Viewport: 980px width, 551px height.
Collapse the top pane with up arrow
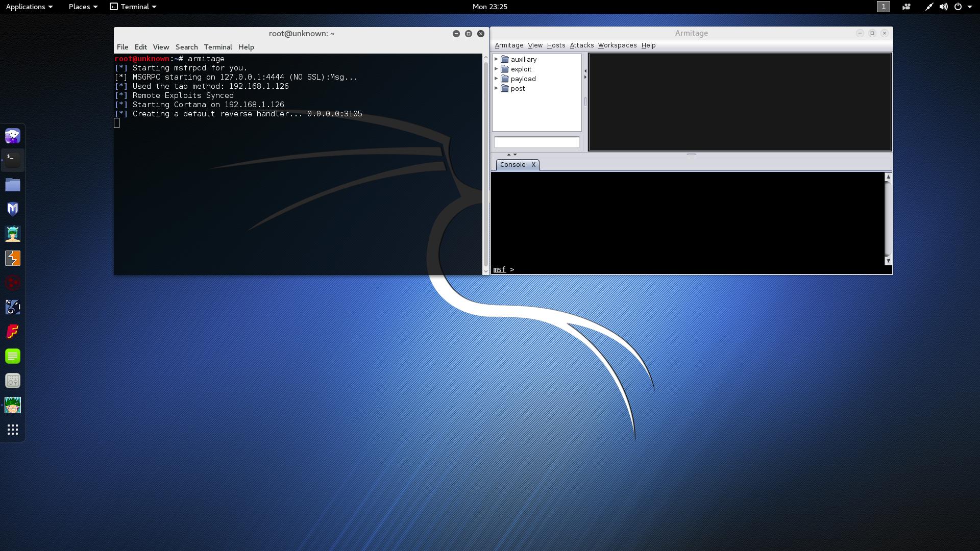coord(508,154)
